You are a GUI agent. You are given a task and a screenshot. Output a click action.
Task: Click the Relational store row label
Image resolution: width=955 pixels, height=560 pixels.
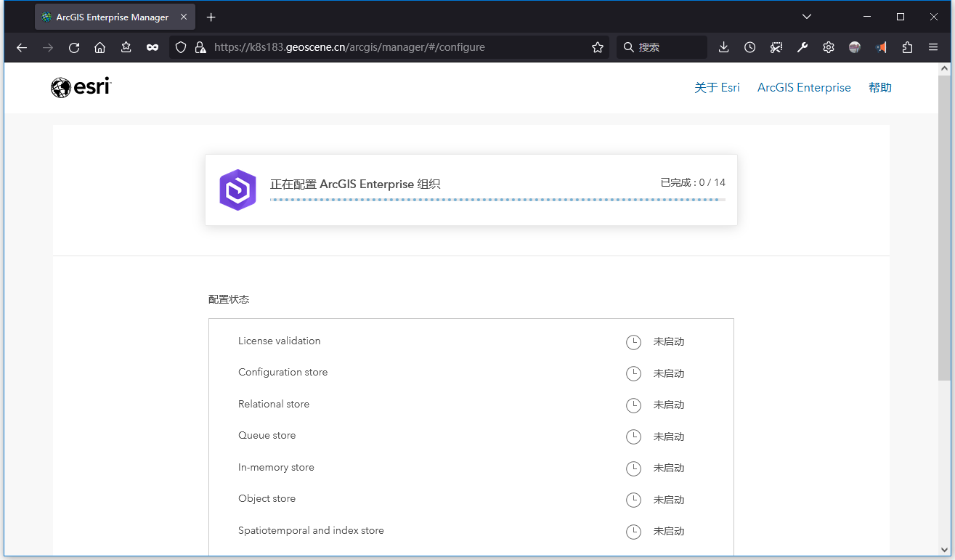click(274, 404)
